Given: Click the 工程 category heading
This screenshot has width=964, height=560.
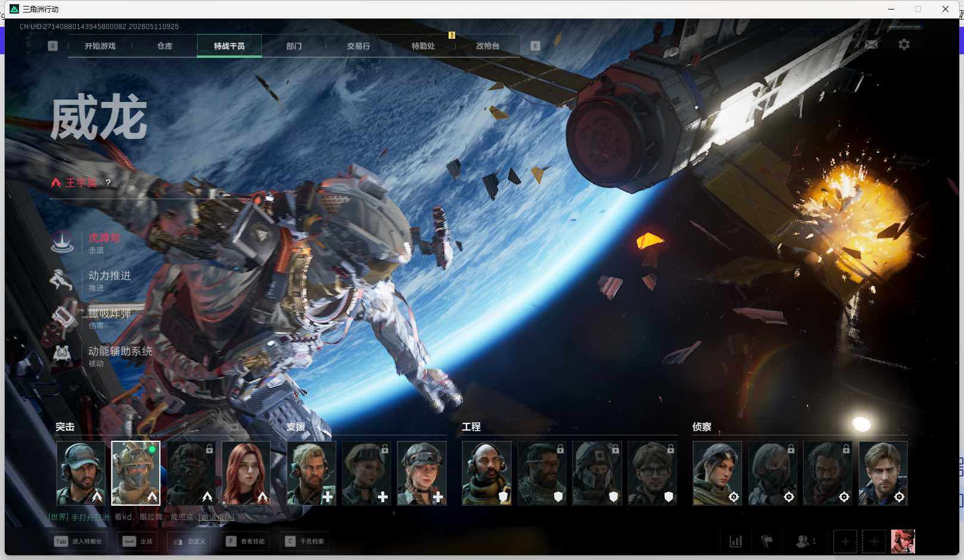Looking at the screenshot, I should [x=471, y=427].
